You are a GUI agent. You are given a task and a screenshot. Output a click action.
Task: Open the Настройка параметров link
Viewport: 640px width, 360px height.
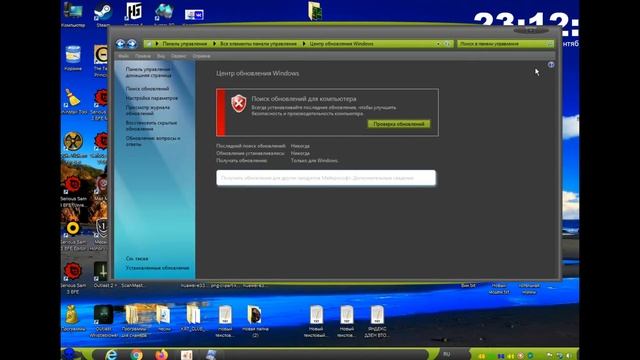(151, 98)
